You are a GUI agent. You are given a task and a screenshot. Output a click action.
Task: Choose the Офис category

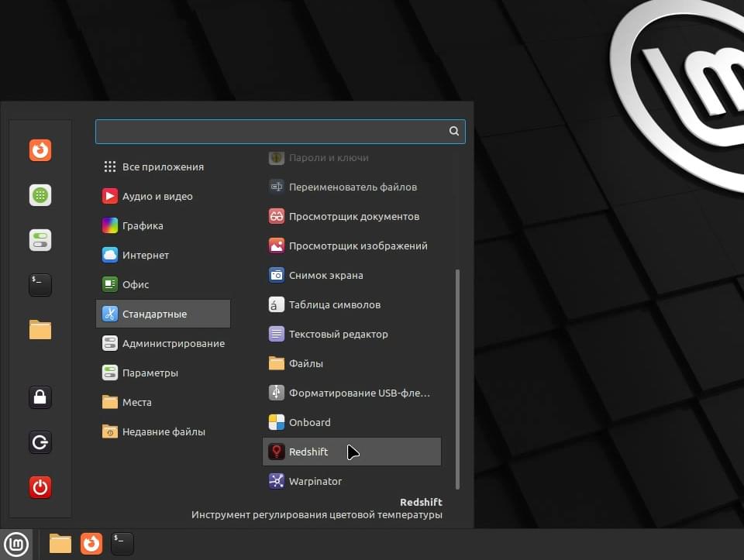(x=164, y=284)
